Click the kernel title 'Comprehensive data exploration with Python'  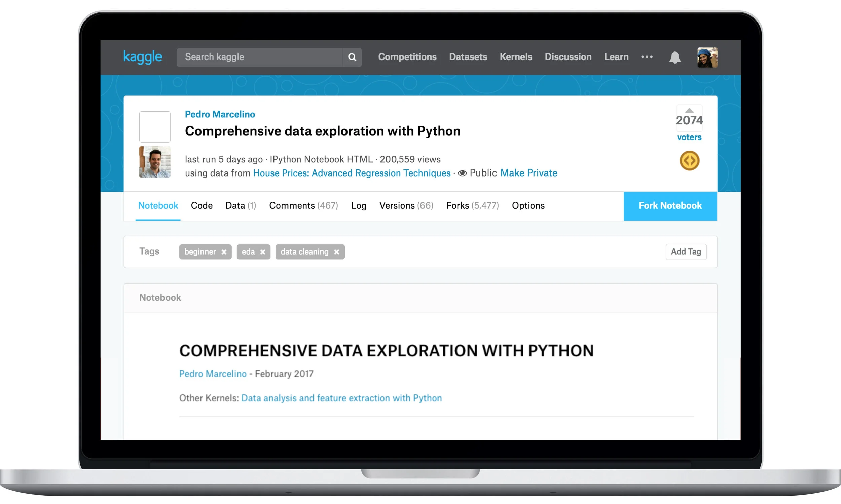coord(323,131)
